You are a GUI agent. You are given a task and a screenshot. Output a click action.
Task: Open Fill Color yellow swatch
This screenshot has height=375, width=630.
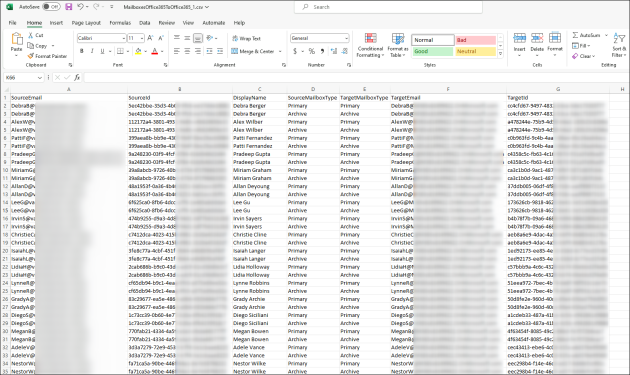click(138, 51)
